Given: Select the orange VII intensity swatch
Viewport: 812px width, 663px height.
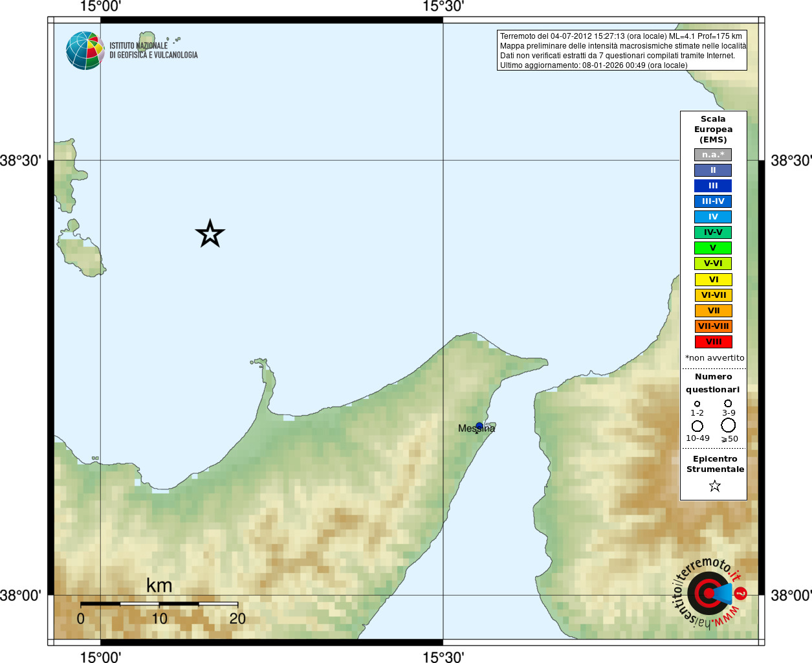Looking at the screenshot, I should pyautogui.click(x=714, y=311).
